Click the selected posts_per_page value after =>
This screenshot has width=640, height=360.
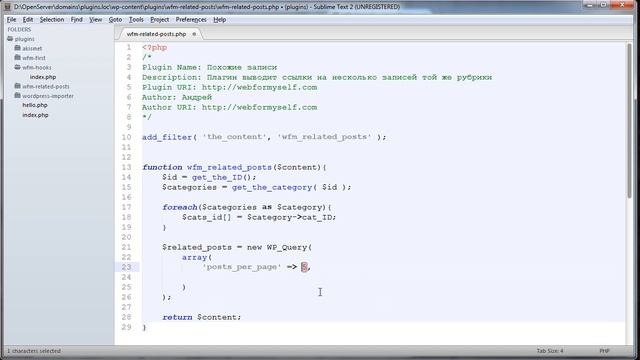click(x=304, y=267)
